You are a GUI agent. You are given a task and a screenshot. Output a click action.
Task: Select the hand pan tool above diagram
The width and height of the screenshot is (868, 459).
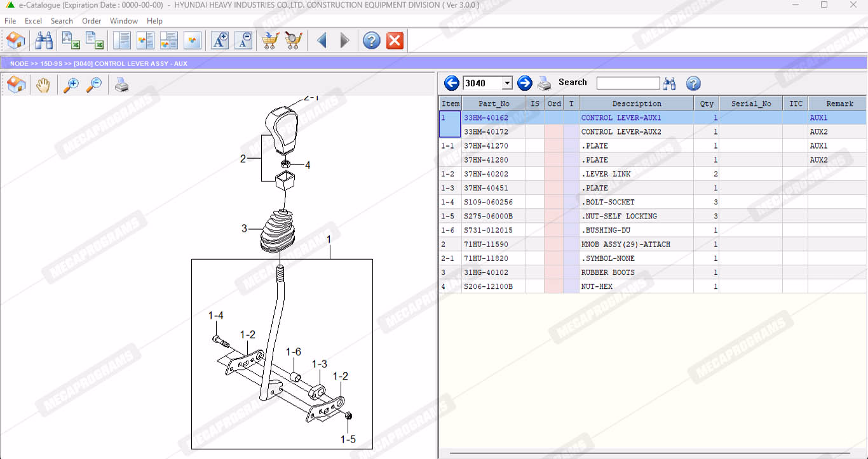click(43, 85)
